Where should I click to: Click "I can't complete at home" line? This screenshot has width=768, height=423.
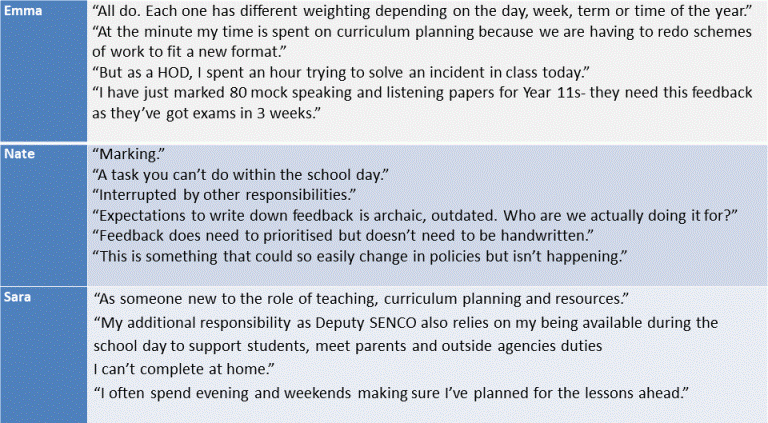[184, 369]
